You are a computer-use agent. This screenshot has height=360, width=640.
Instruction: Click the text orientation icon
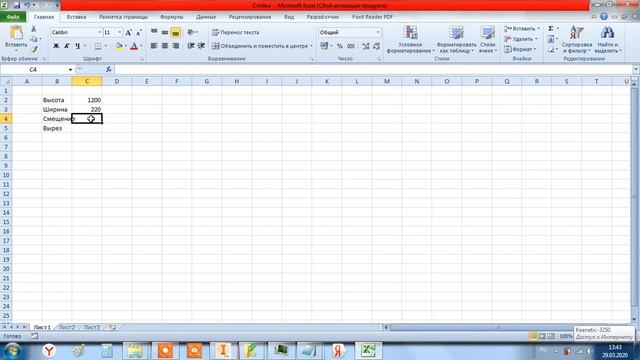point(191,32)
